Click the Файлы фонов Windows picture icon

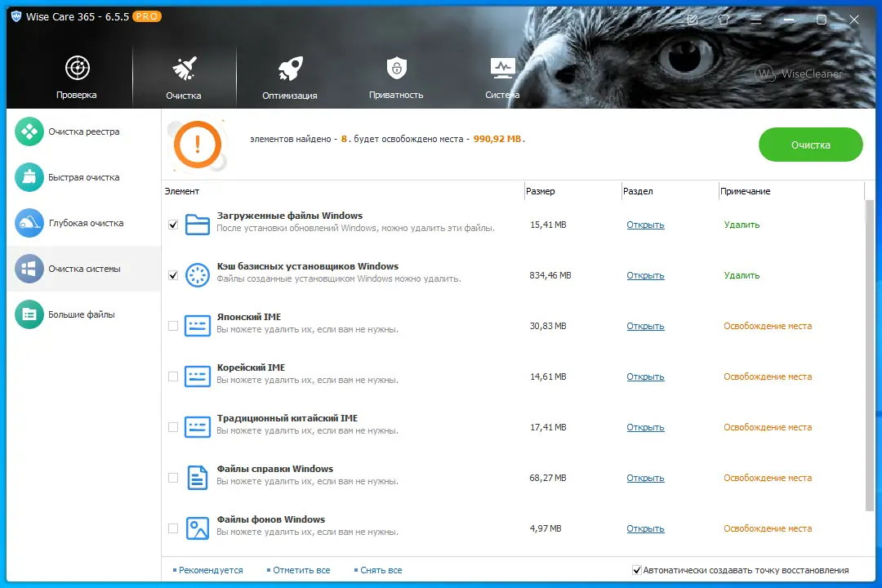(x=198, y=528)
